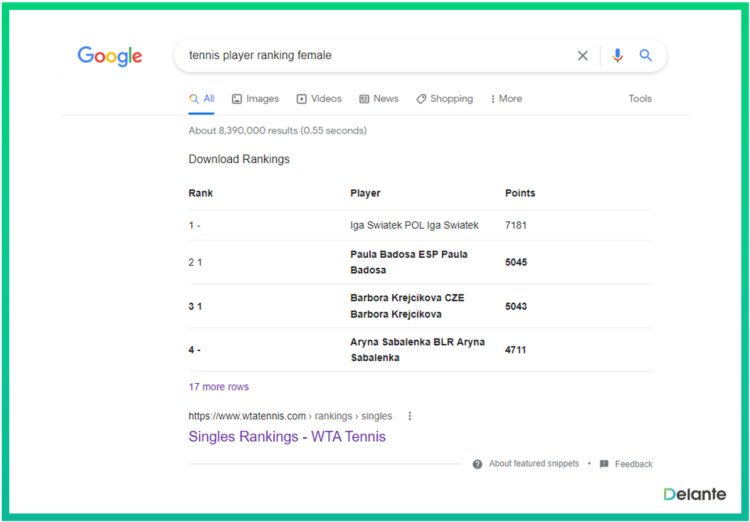Clear the search query with the X icon
750x522 pixels.
click(x=582, y=56)
